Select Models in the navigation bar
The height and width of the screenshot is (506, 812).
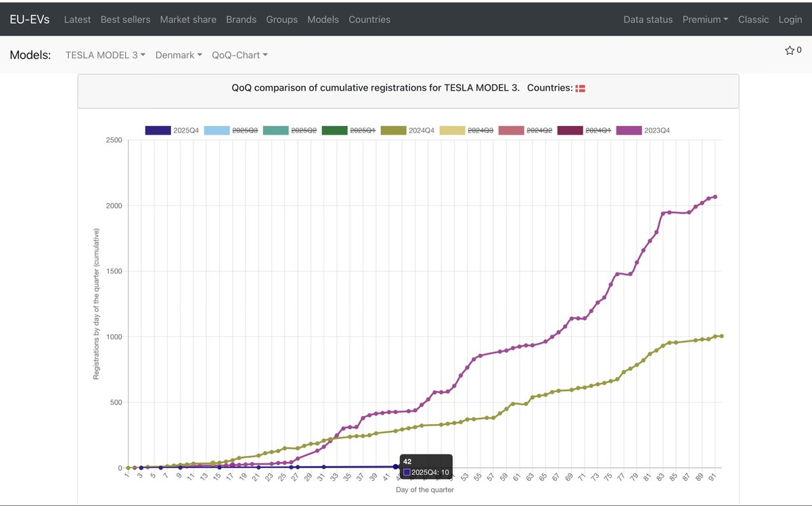coord(323,20)
